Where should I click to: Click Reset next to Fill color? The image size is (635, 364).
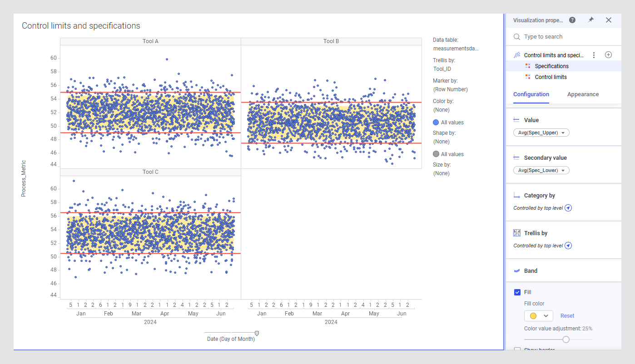567,316
